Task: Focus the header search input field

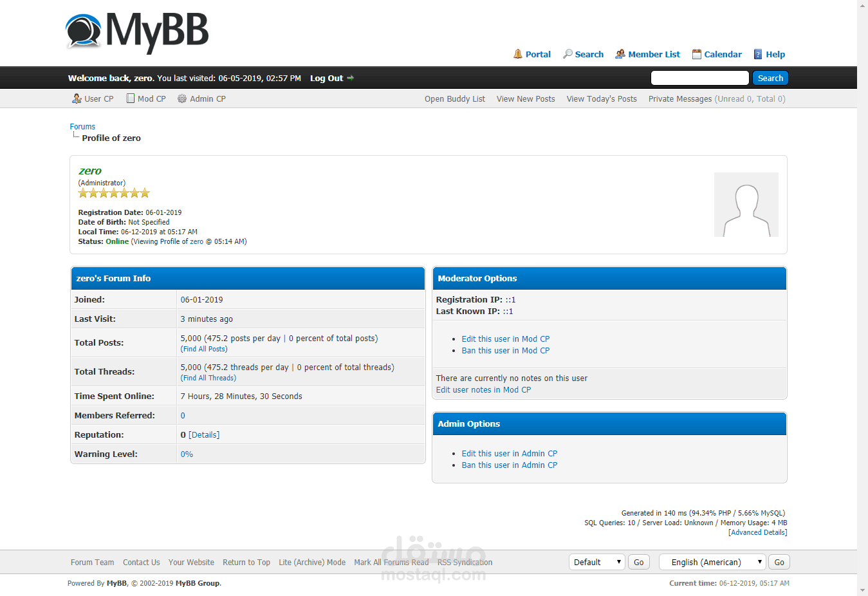Action: (700, 78)
